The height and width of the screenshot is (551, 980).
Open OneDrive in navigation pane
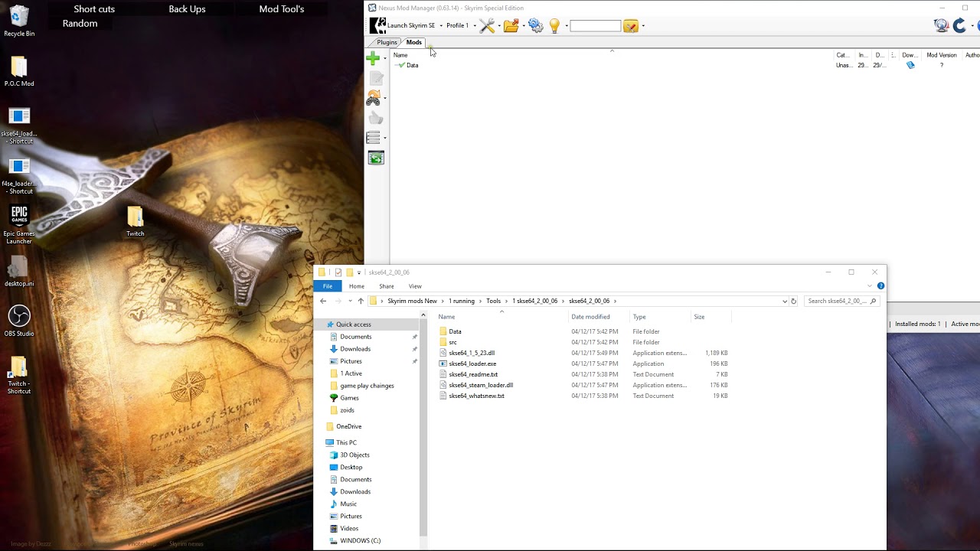tap(348, 426)
